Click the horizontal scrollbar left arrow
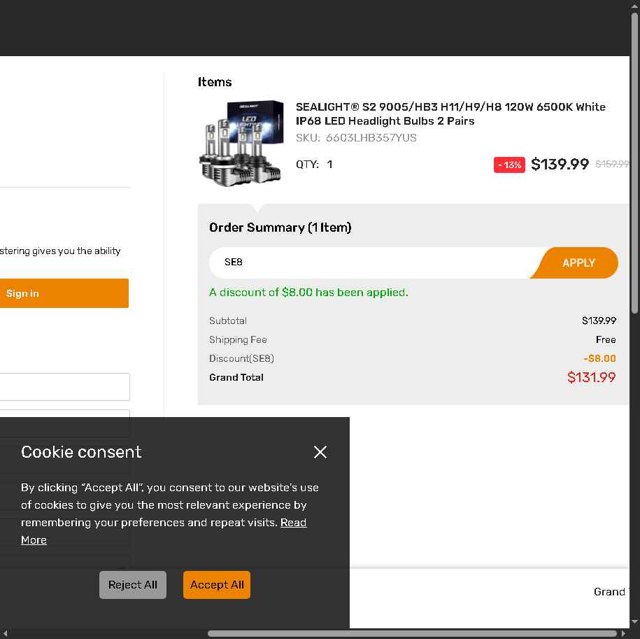640x639 pixels. 4,634
